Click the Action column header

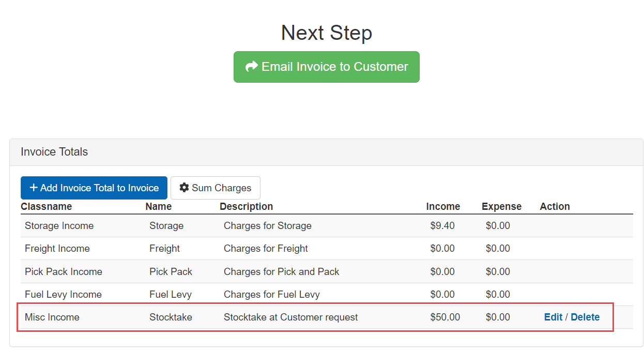point(555,206)
